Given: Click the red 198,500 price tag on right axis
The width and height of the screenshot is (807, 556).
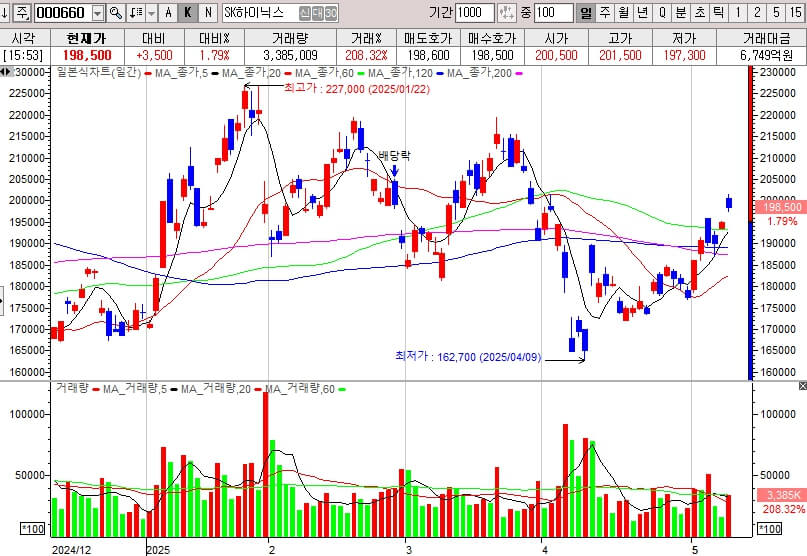Looking at the screenshot, I should click(782, 207).
